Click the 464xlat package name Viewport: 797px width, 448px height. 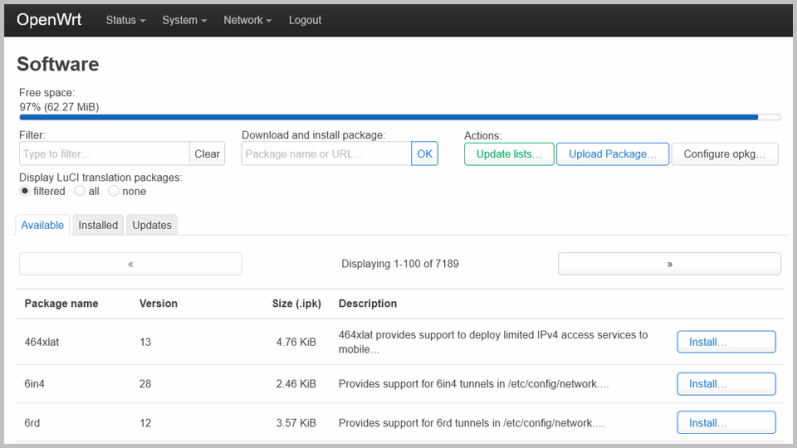tap(42, 342)
